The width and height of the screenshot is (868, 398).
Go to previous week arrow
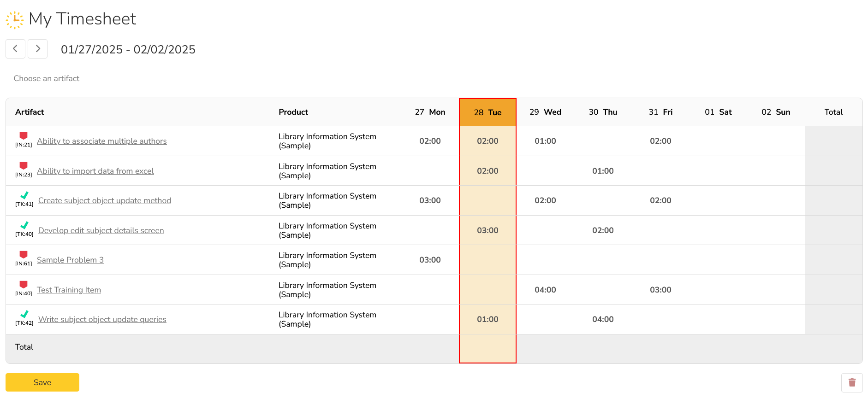pos(15,49)
